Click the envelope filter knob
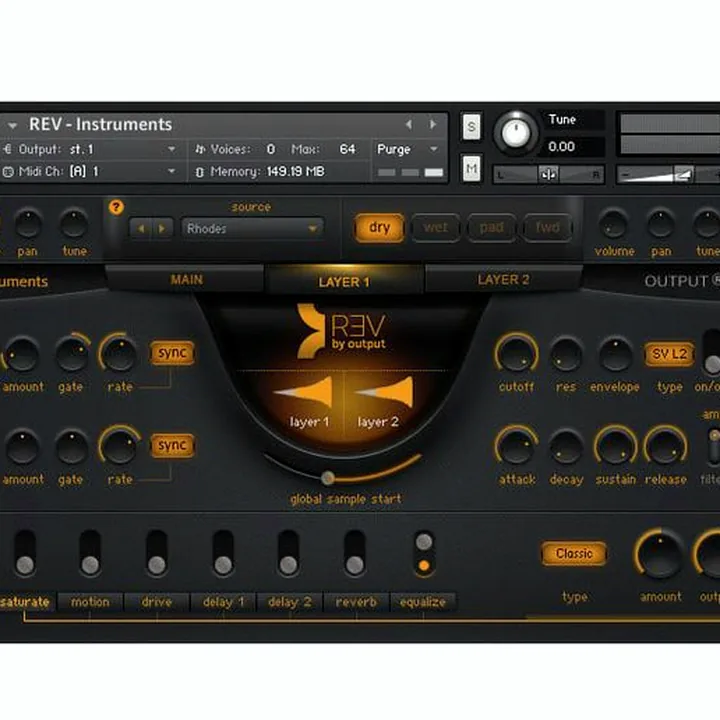This screenshot has height=720, width=720. coord(615,354)
